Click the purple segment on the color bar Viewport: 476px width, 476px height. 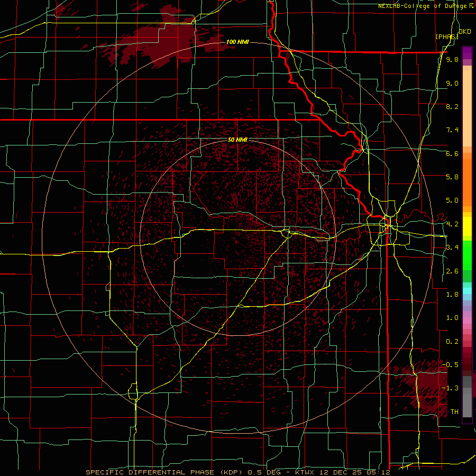click(467, 53)
